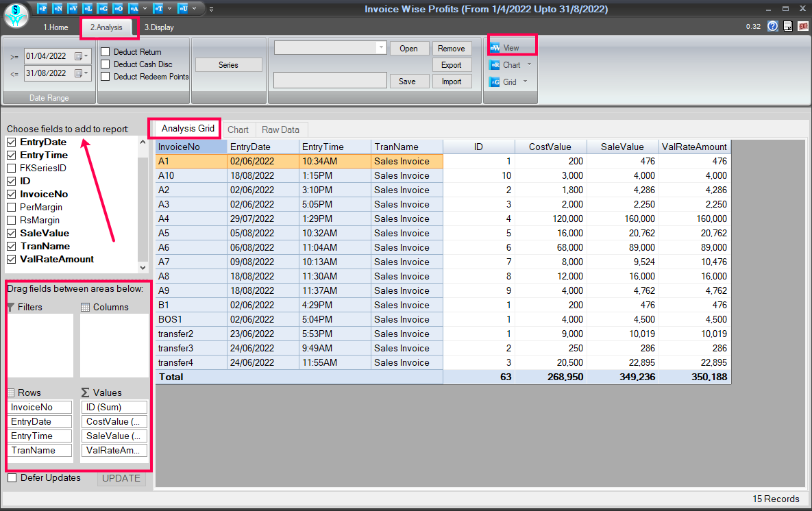
Task: Click the G quick access icon
Action: click(x=103, y=8)
